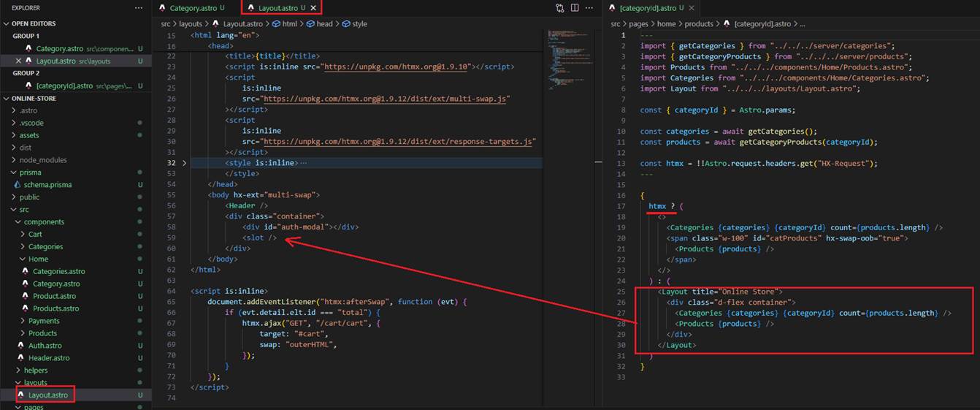Viewport: 980px width, 410px height.
Task: Click the '<slot />' code on line 59
Action: tap(260, 238)
